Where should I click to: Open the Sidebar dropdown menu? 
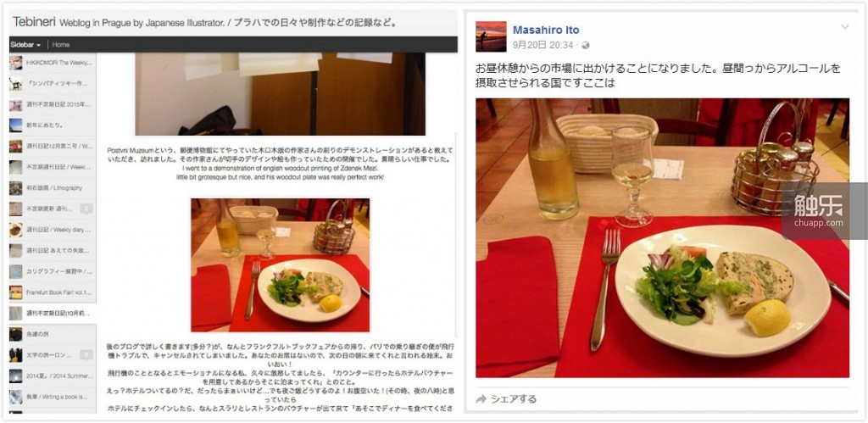[25, 45]
